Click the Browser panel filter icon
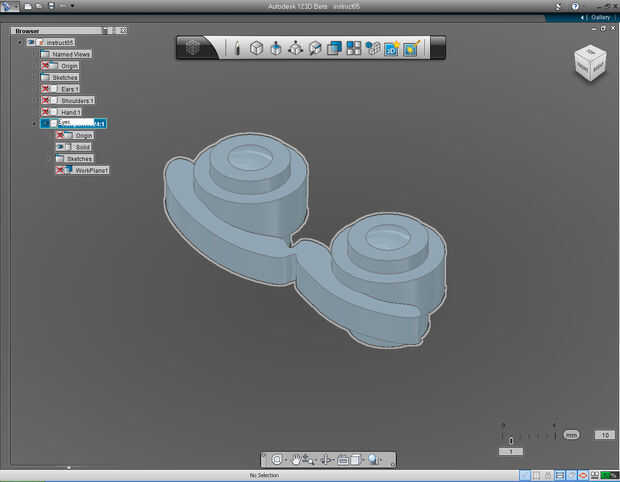This screenshot has width=620, height=482. tap(105, 30)
